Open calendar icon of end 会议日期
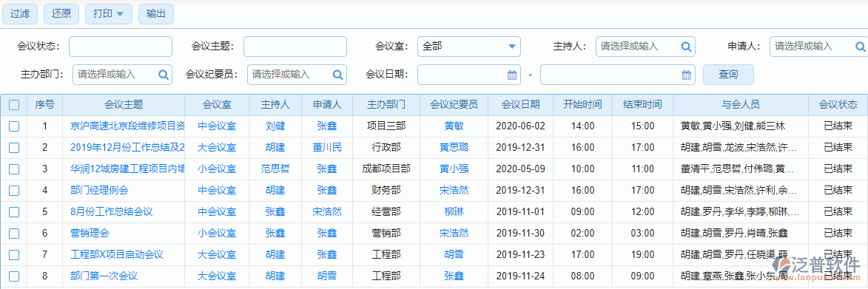 tap(687, 75)
